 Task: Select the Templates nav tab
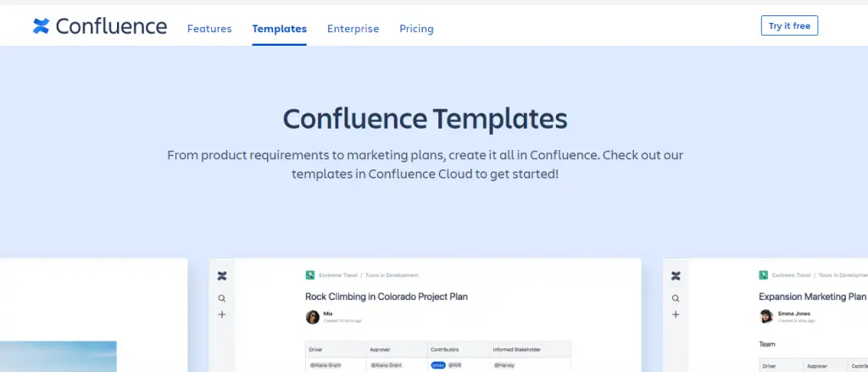click(279, 29)
